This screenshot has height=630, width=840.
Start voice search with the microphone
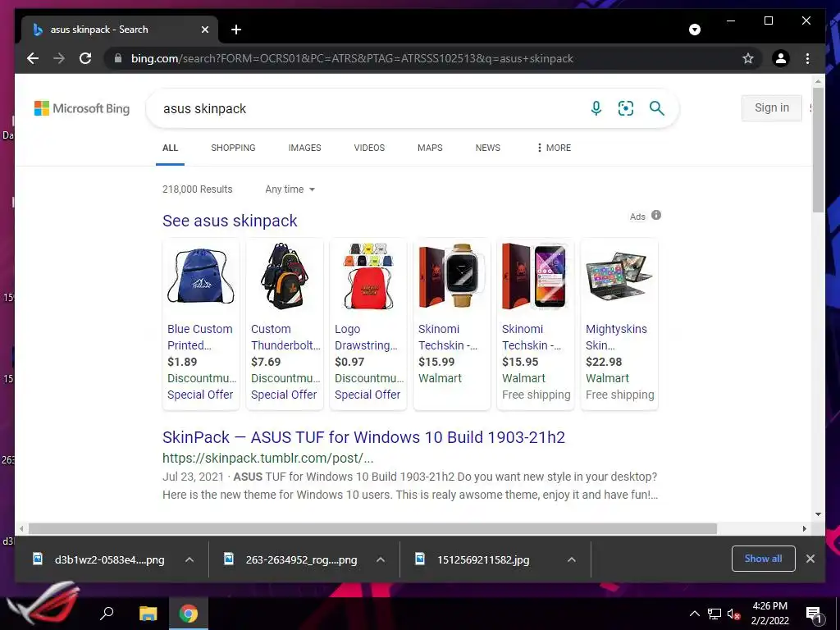tap(596, 108)
